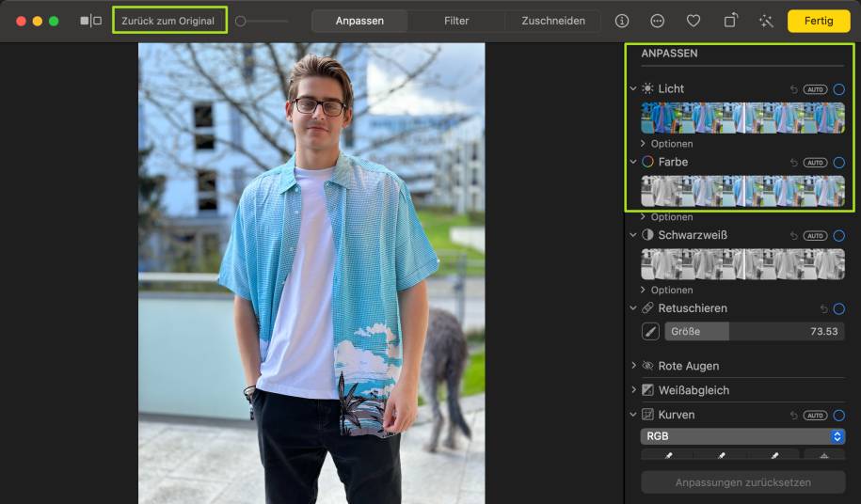The width and height of the screenshot is (861, 504).
Task: Open the more options ellipsis menu
Action: click(x=658, y=21)
